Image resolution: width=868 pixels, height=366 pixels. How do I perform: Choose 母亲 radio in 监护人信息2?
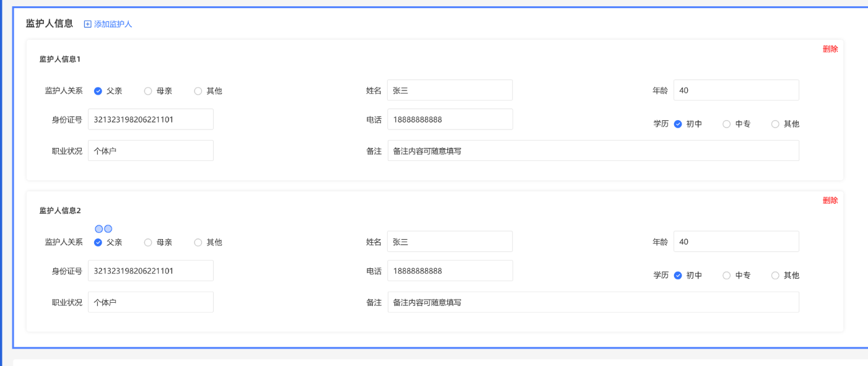tap(148, 243)
